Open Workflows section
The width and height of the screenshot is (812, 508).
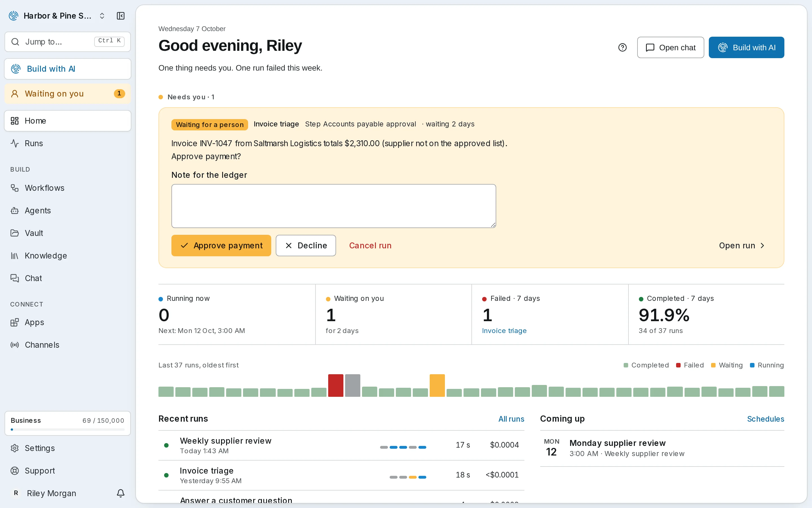pyautogui.click(x=67, y=188)
